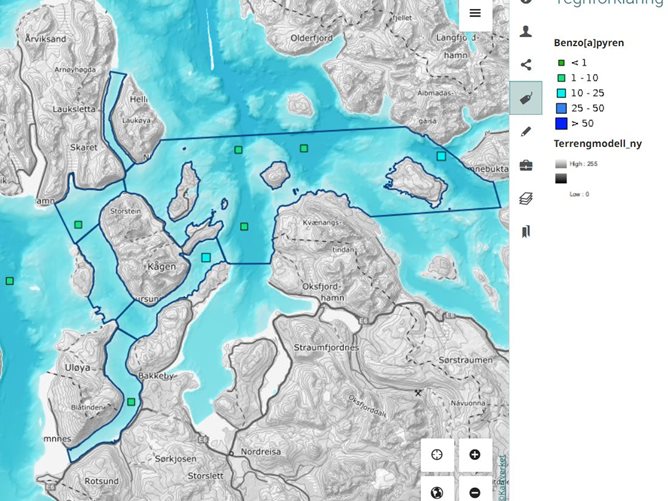Zoom out with the minus button
668x501 pixels.
click(x=474, y=491)
